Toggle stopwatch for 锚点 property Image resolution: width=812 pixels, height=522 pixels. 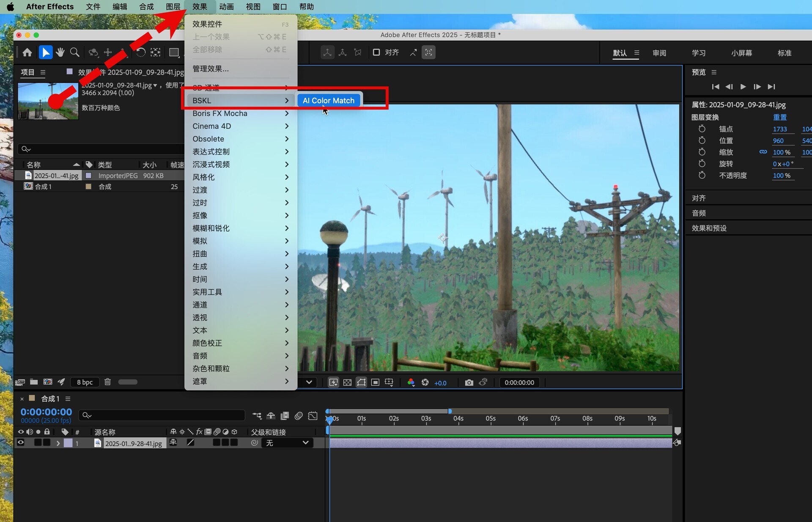[702, 129]
